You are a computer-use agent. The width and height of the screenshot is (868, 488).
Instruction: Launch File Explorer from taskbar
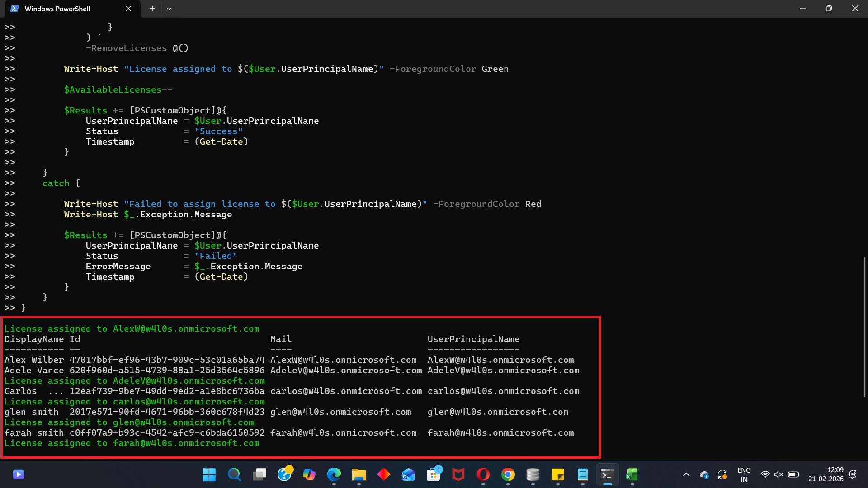click(x=359, y=474)
